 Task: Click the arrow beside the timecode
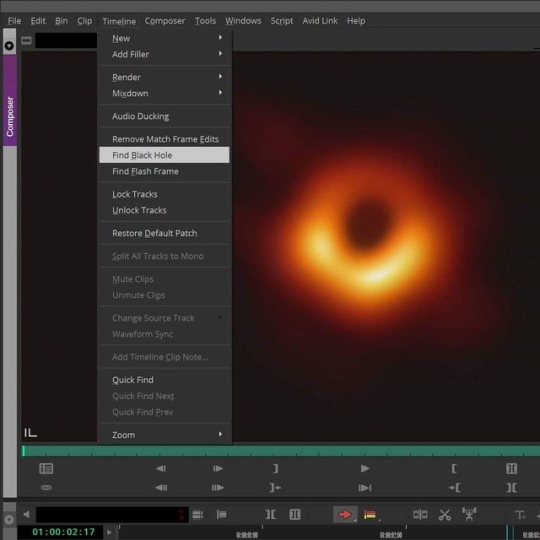(109, 532)
